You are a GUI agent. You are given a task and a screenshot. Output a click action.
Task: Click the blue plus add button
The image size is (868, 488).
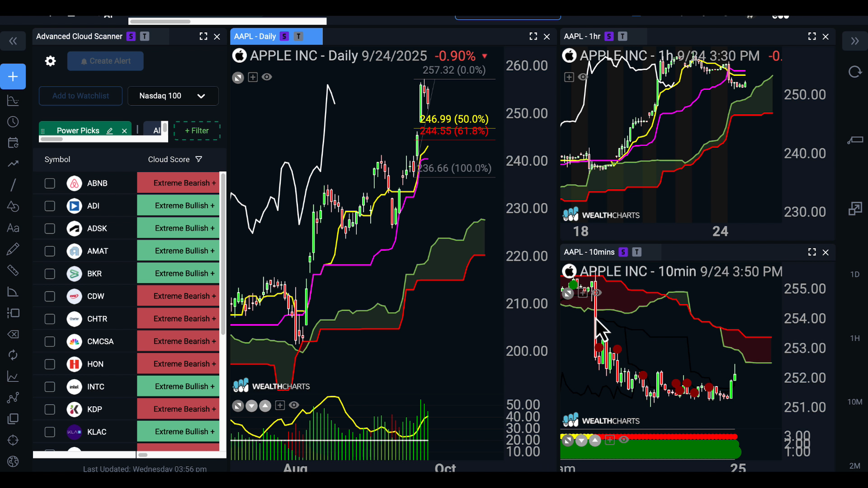[13, 76]
